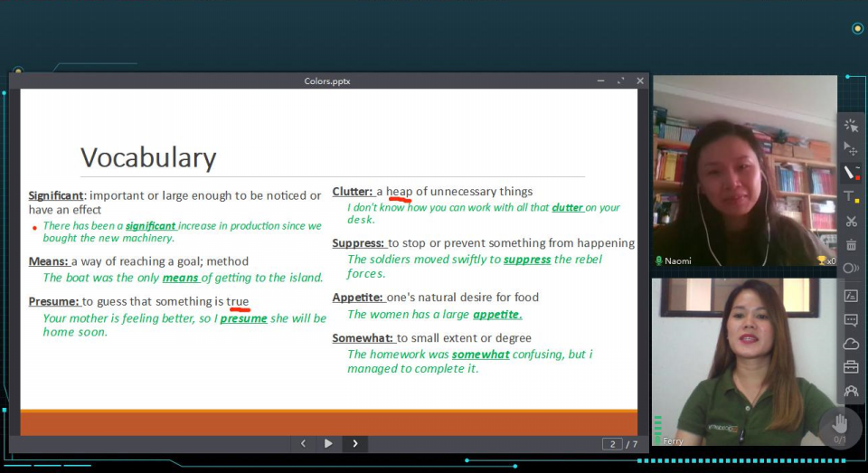
Task: Select the Text tool with yellow swatch
Action: coord(851,196)
